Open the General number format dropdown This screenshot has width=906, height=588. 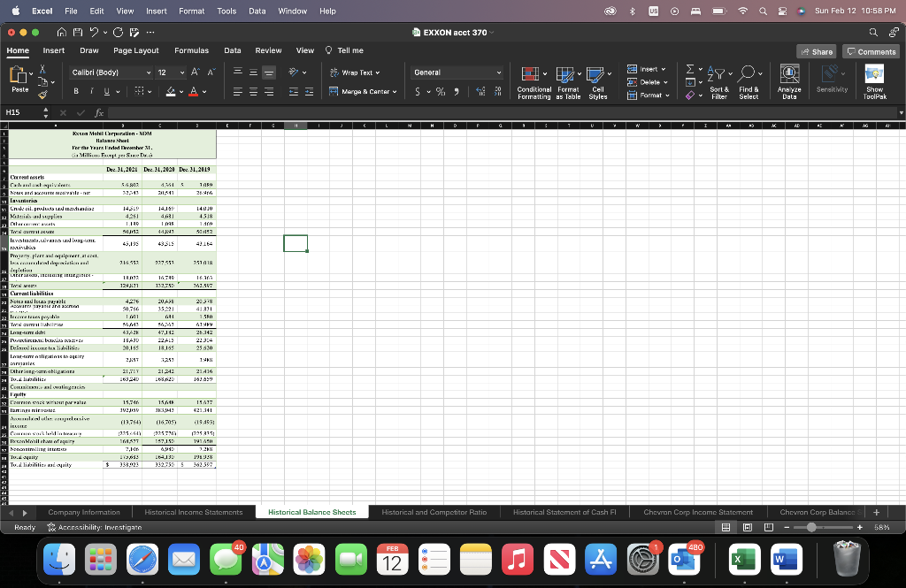(457, 73)
